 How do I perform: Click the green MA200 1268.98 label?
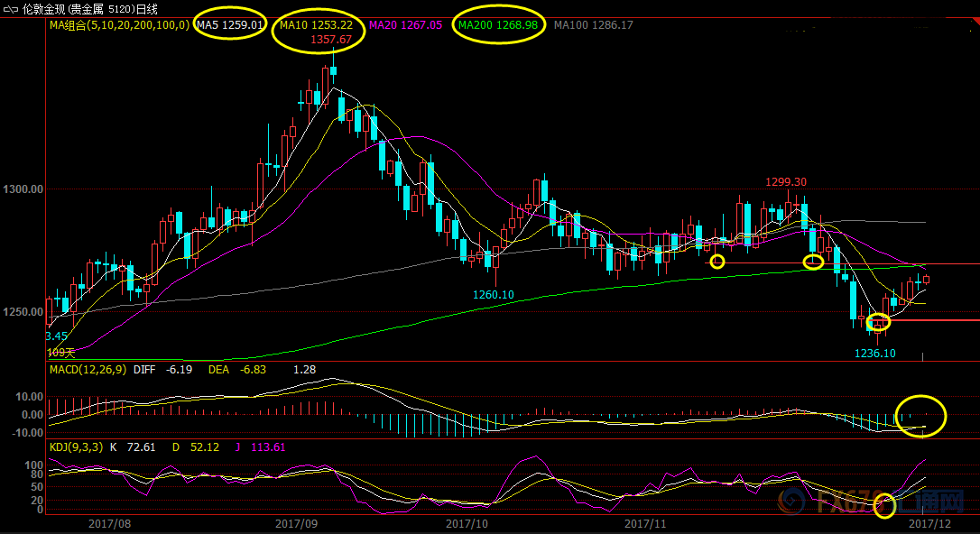click(x=498, y=25)
